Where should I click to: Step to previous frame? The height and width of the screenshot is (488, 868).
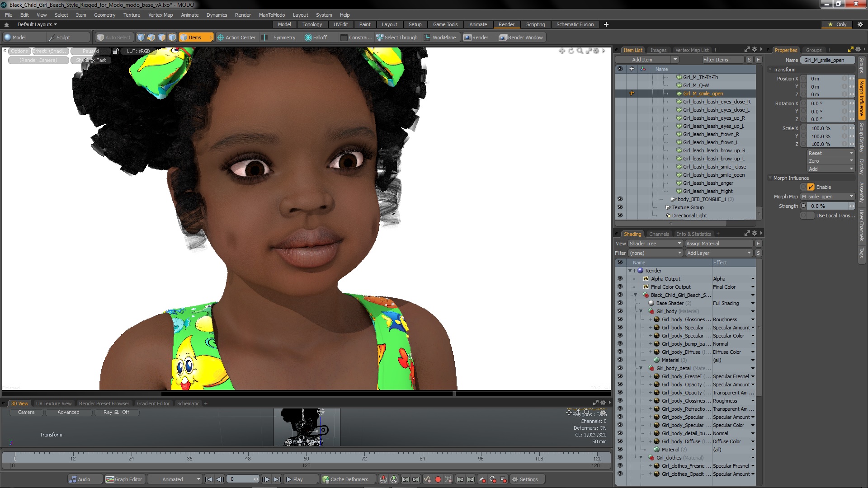220,479
